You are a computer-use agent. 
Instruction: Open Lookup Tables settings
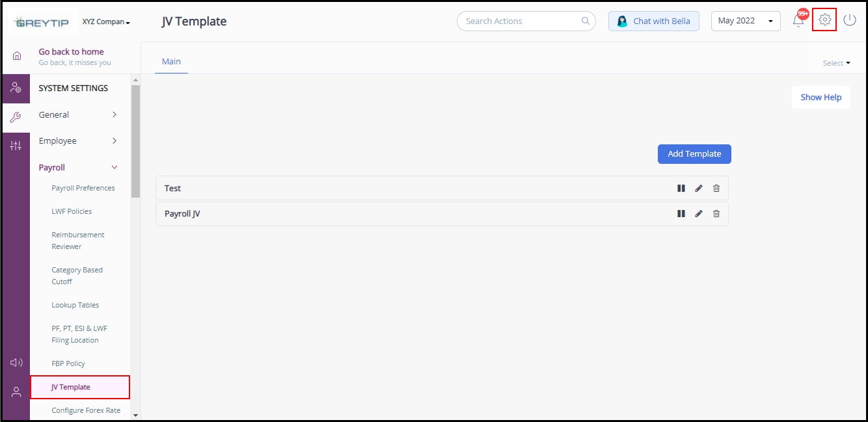tap(75, 304)
